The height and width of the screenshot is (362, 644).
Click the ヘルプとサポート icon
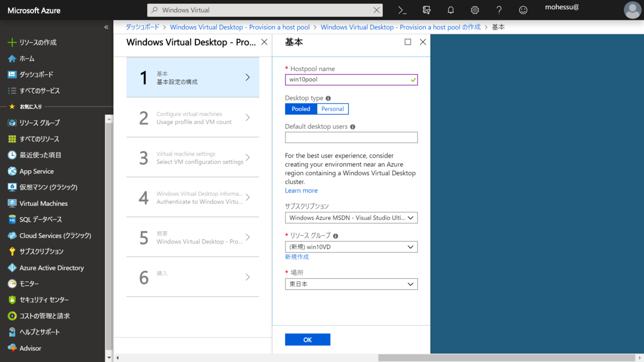click(12, 332)
